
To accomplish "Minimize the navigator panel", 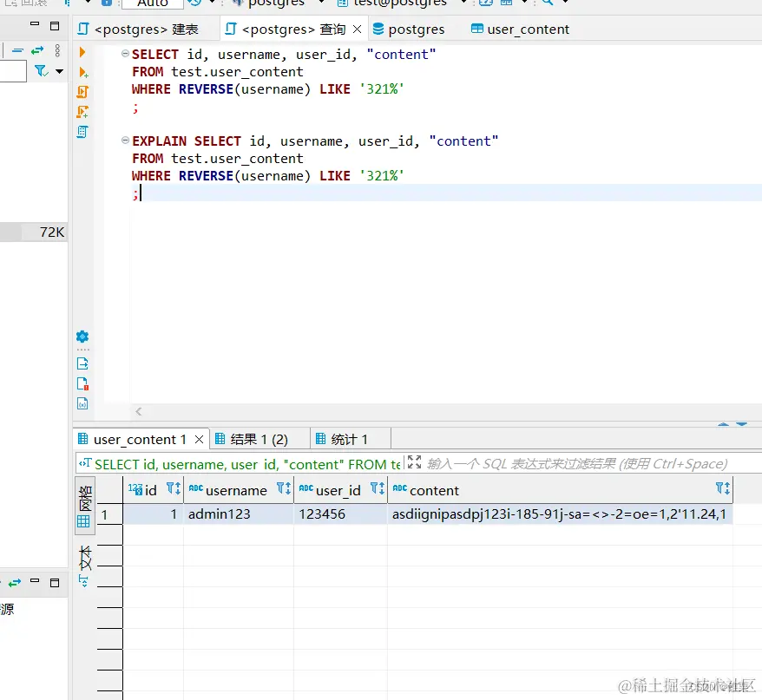I will pyautogui.click(x=35, y=23).
